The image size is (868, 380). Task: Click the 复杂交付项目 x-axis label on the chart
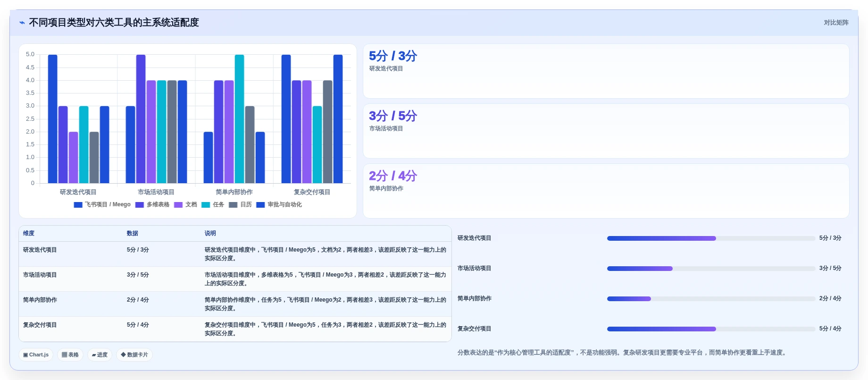(x=312, y=192)
